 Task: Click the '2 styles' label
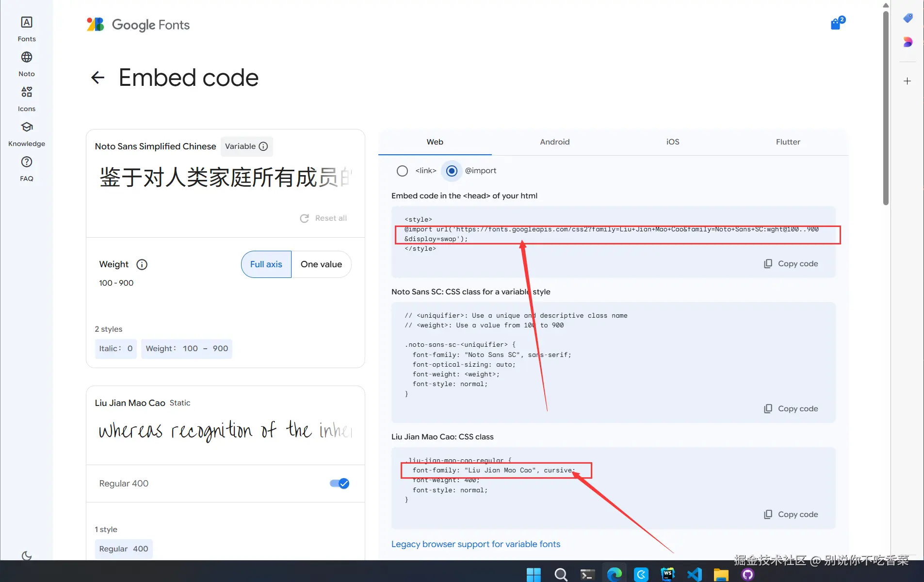109,329
